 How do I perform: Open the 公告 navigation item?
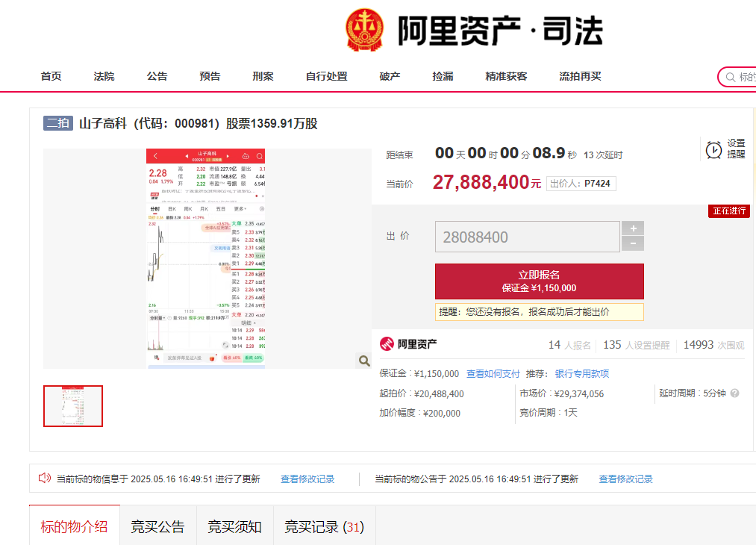pos(157,76)
